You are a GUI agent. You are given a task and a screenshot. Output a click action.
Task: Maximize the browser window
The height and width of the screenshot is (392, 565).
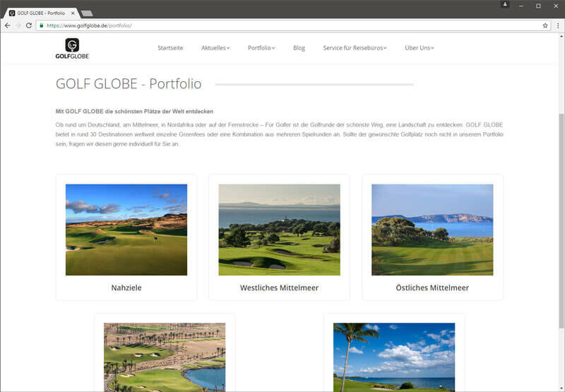[x=538, y=6]
